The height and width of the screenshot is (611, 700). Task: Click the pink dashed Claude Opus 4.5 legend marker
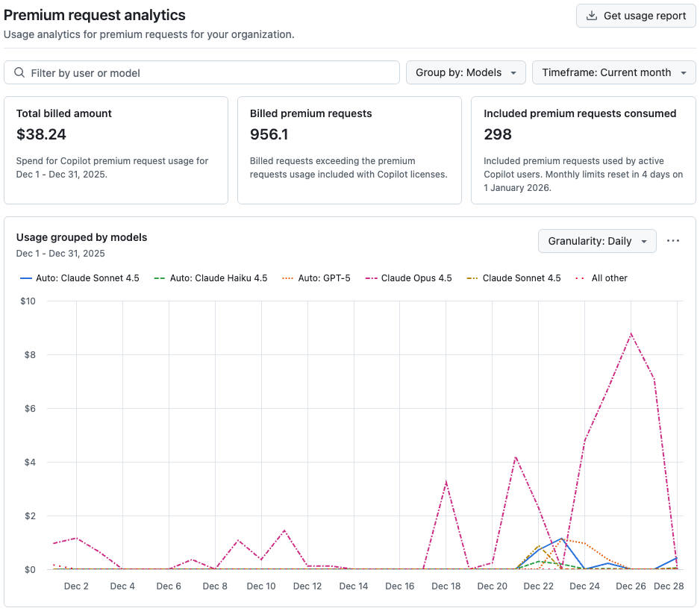[x=369, y=278]
